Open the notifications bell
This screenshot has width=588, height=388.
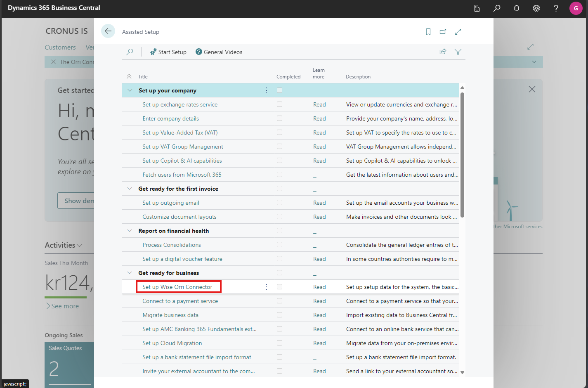[x=516, y=8]
